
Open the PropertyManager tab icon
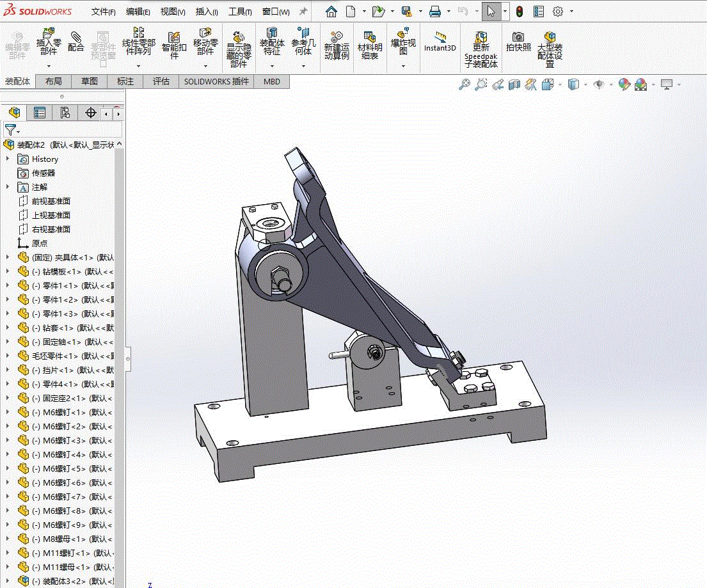[x=40, y=113]
